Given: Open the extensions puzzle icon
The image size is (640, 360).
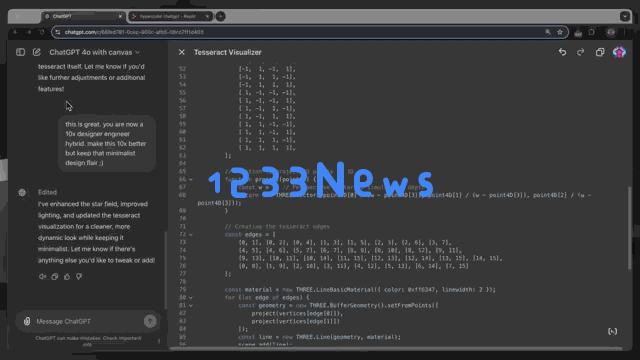Looking at the screenshot, I should click(592, 32).
